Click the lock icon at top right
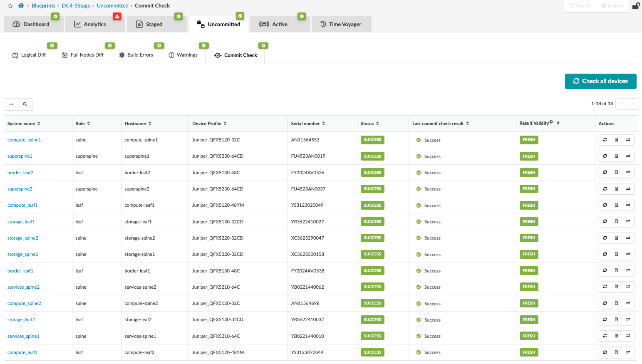The height and width of the screenshot is (364, 642). (x=636, y=6)
